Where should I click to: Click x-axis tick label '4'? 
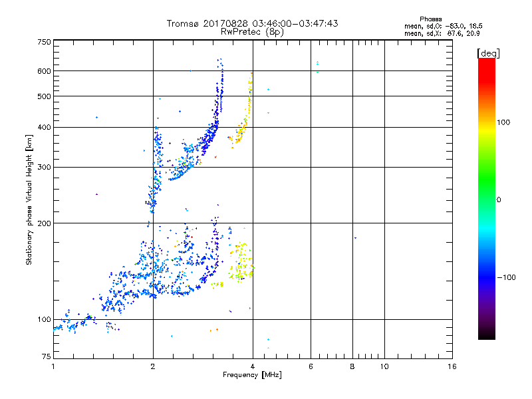253,366
